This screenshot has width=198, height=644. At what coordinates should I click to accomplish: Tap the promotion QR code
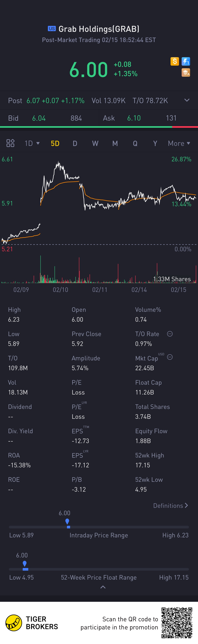click(177, 623)
